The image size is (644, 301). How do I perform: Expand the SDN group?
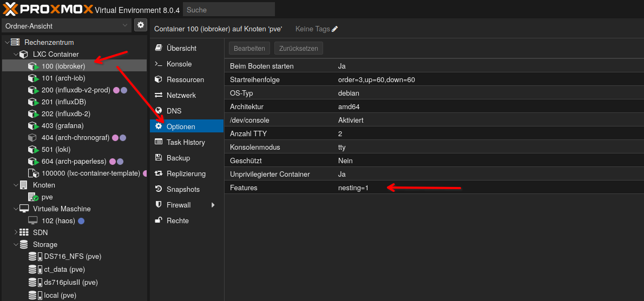(x=16, y=232)
